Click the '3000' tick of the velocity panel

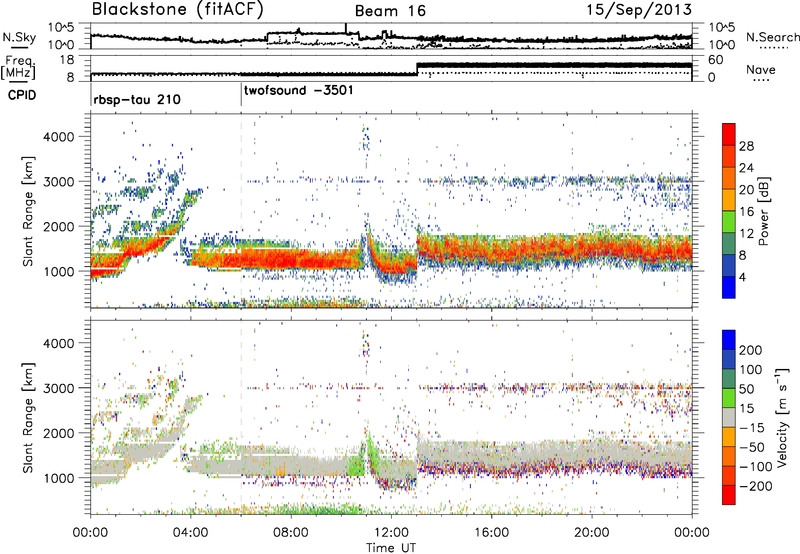pyautogui.click(x=58, y=388)
